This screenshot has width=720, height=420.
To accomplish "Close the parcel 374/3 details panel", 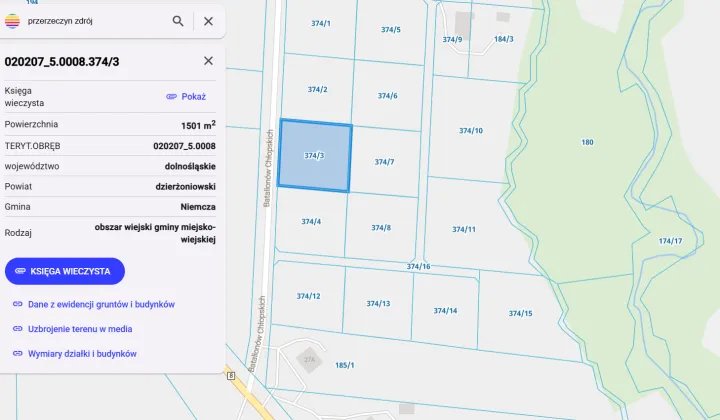I will [208, 61].
